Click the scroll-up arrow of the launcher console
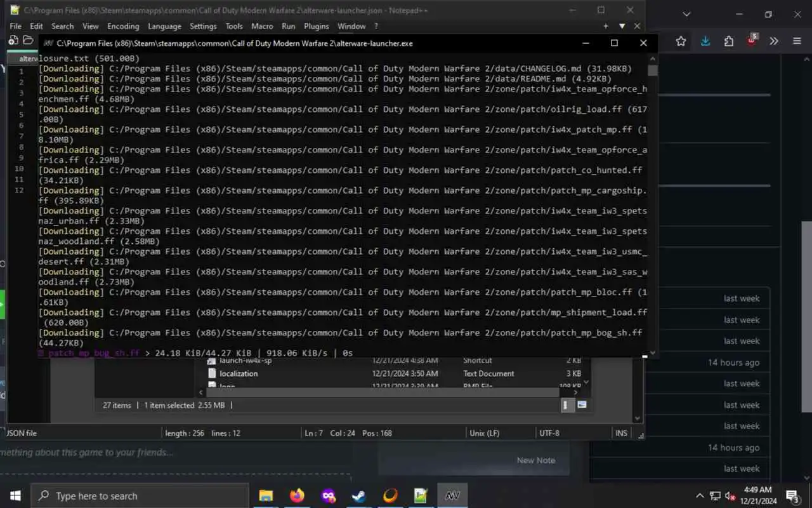 click(653, 58)
